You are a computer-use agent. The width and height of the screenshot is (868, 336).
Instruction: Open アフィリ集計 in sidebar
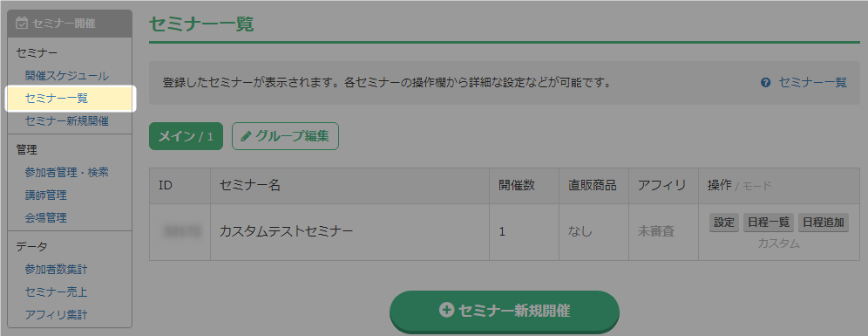coord(57,314)
